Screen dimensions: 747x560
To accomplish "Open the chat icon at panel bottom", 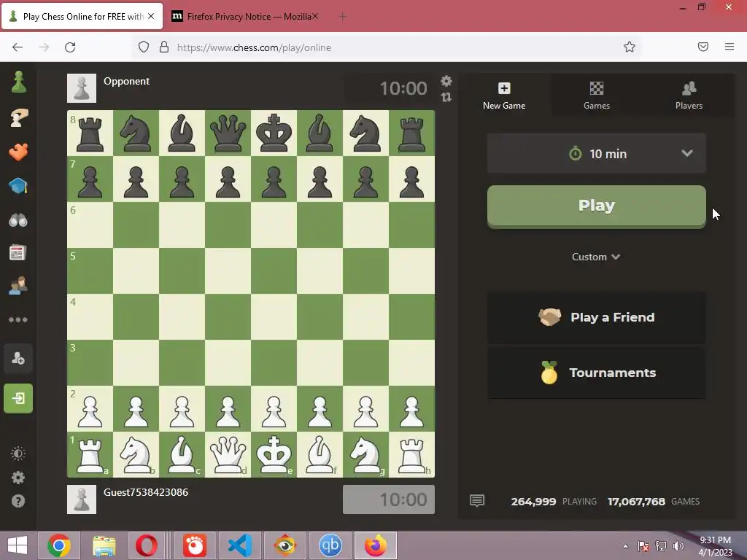I will (477, 500).
